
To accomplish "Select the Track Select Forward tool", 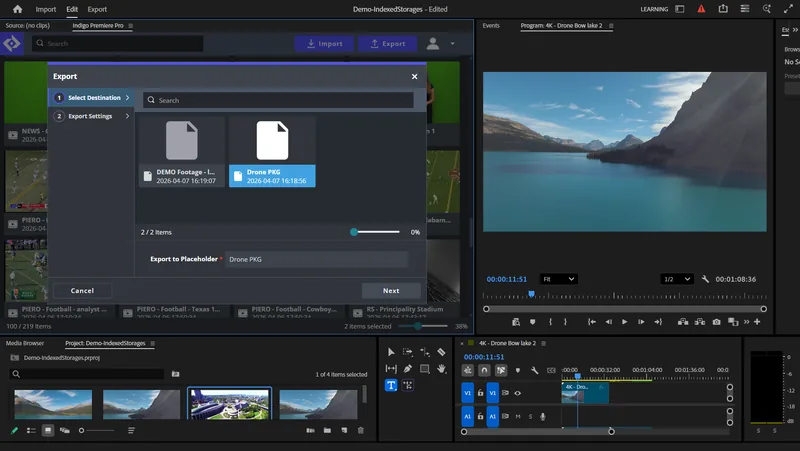I will point(407,352).
